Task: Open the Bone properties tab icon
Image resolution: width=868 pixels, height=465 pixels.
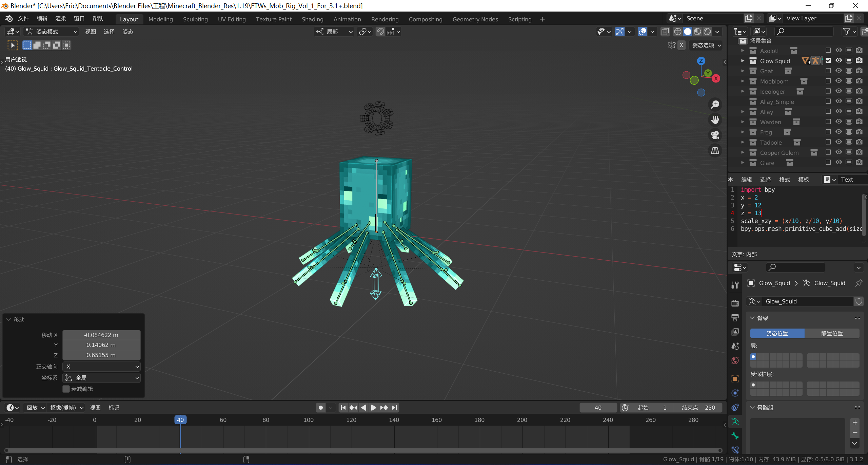Action: 735,436
